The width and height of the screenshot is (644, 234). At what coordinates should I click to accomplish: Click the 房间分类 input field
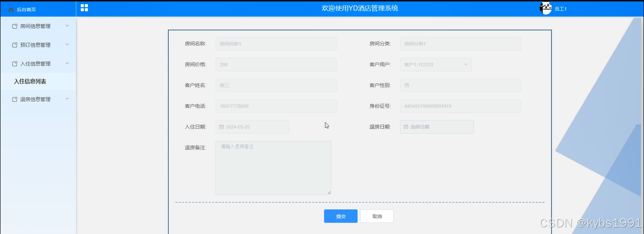[x=461, y=44]
